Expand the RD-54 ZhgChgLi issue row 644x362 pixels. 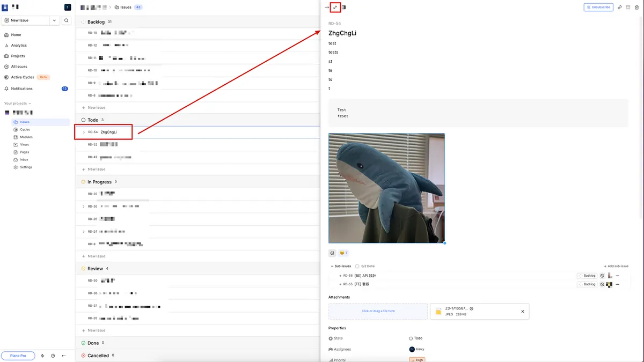[x=84, y=132]
